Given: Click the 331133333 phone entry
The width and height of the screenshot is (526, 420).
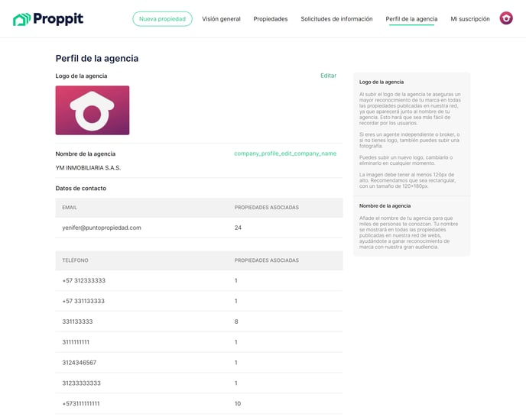Looking at the screenshot, I should click(x=77, y=321).
